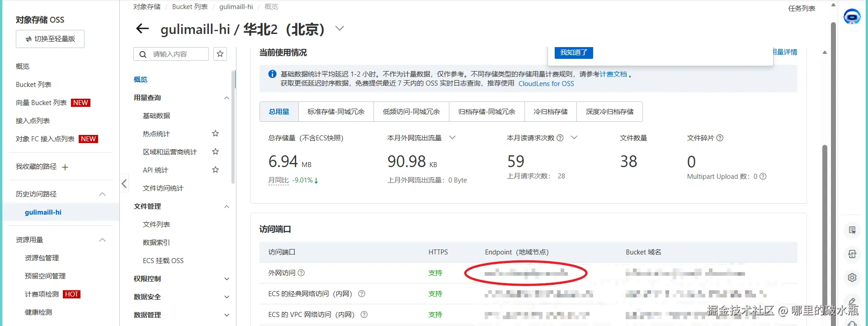Open ECS 挂载 OSS under 文件管理
The height and width of the screenshot is (326, 868).
163,261
